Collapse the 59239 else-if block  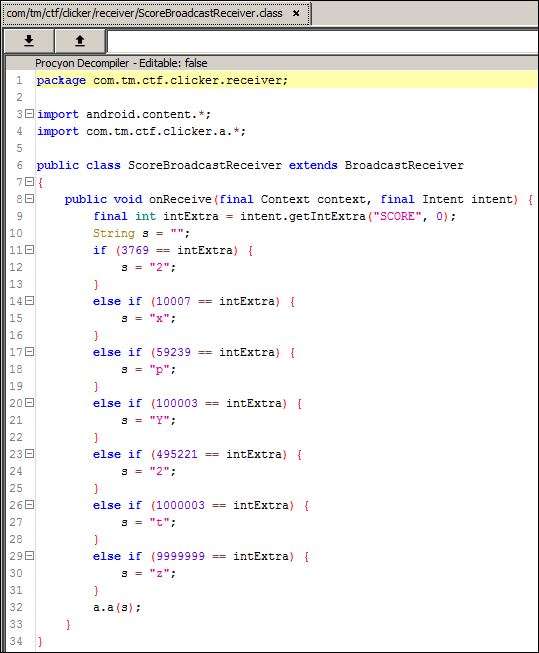point(29,352)
